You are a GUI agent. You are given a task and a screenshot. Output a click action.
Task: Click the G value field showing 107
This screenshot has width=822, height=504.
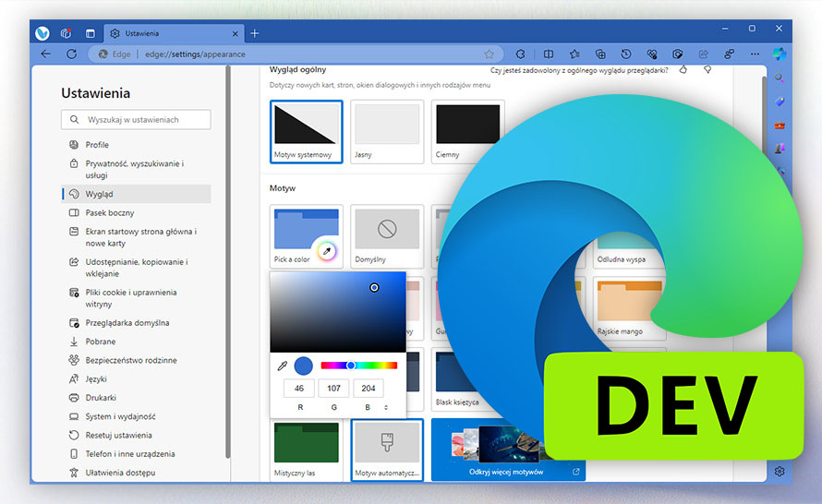pos(334,389)
